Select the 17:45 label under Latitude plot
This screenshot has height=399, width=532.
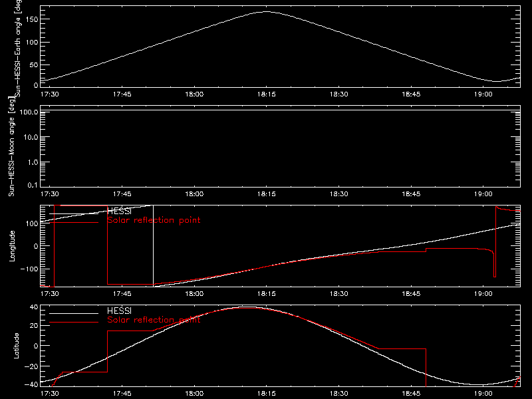[x=122, y=393]
